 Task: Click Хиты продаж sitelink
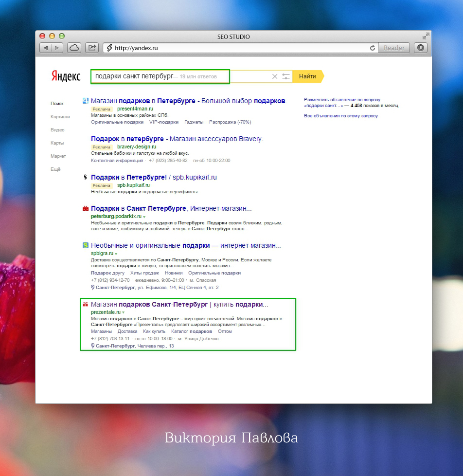(x=144, y=273)
